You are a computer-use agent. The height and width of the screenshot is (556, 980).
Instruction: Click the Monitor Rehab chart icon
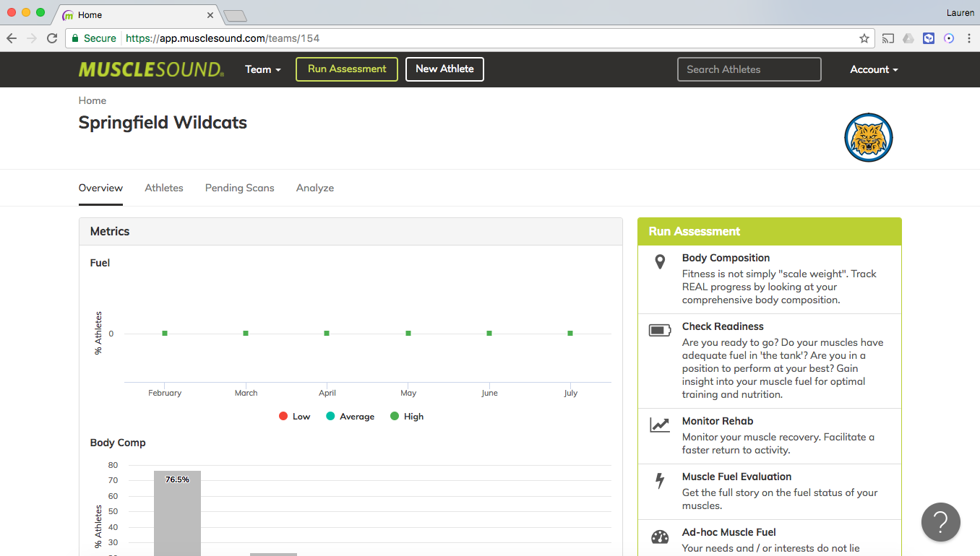(x=660, y=425)
